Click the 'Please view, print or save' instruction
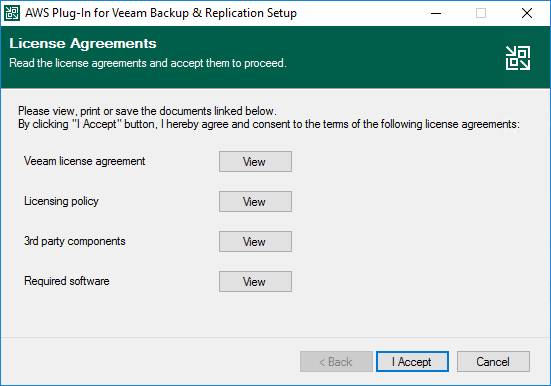The image size is (551, 386). click(x=147, y=111)
